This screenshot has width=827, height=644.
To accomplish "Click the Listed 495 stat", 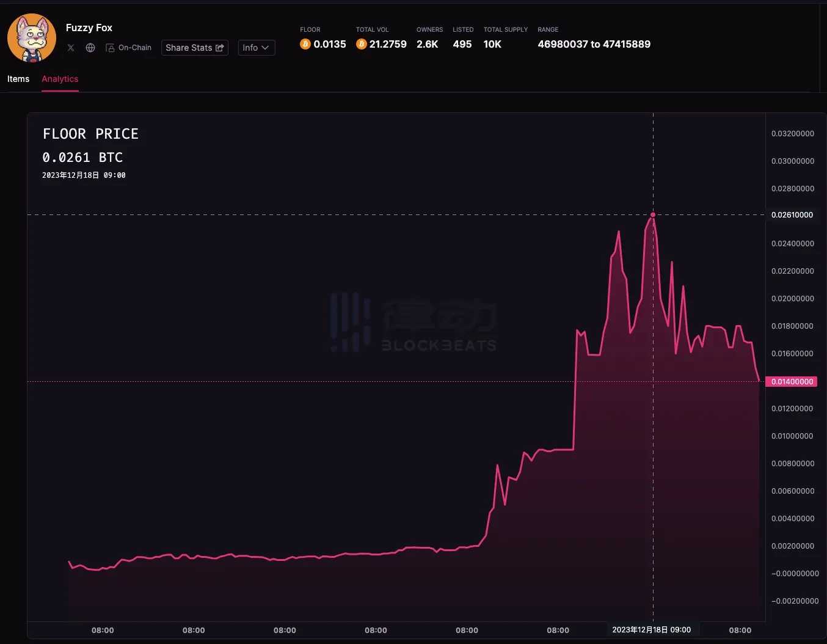I will coord(462,44).
